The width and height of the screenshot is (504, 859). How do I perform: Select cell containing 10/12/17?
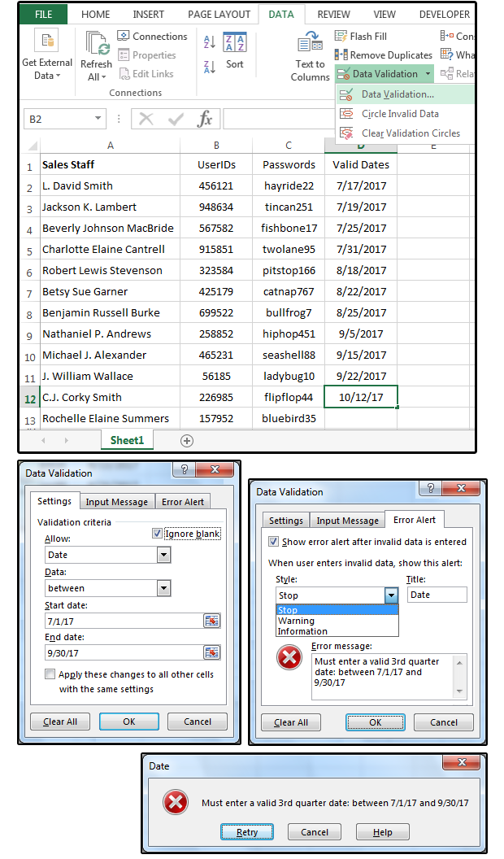(x=361, y=397)
